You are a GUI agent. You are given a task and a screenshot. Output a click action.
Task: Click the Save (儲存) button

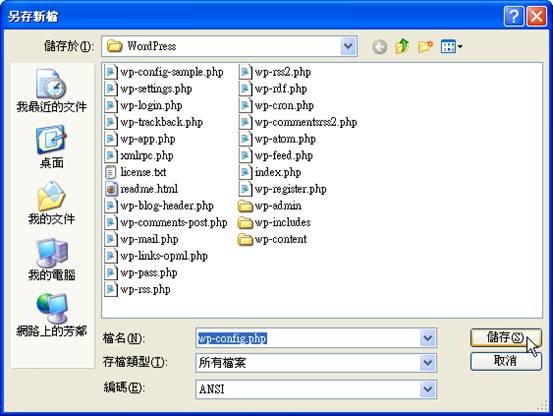click(506, 337)
